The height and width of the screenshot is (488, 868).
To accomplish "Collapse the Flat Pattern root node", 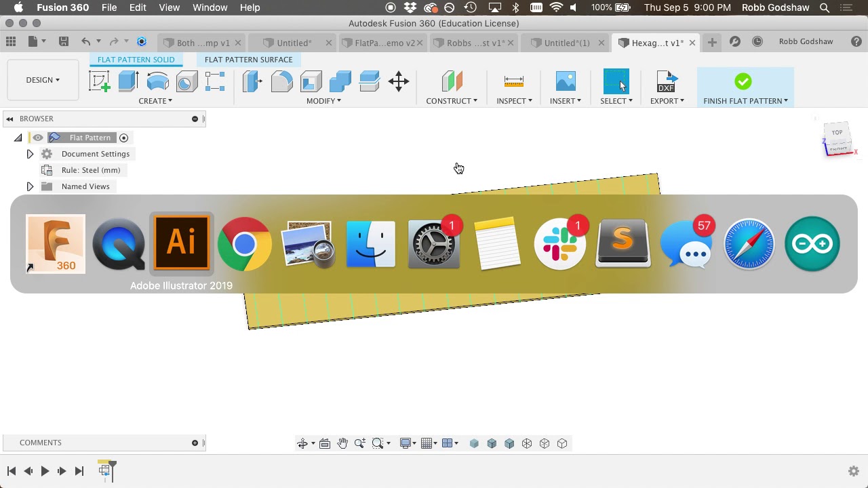I will tap(18, 138).
